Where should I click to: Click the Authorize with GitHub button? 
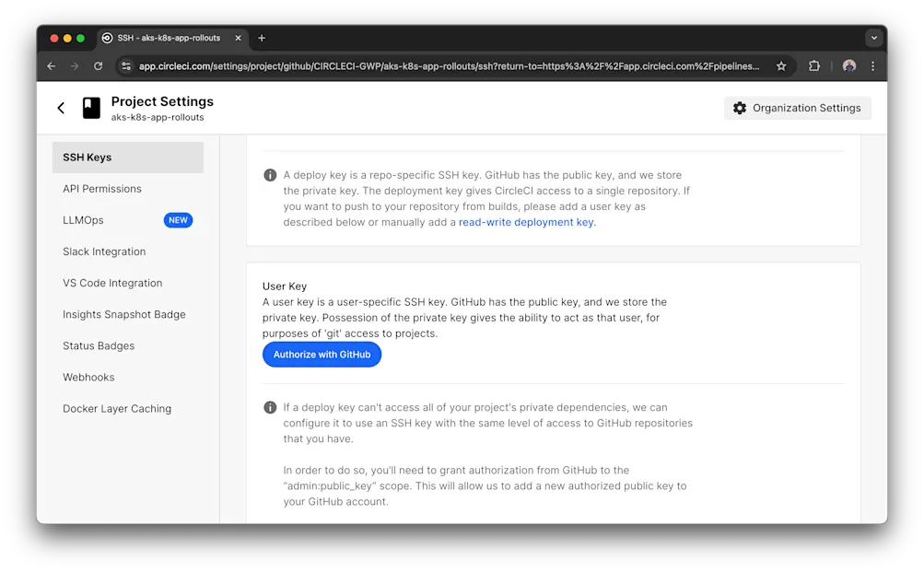tap(322, 355)
